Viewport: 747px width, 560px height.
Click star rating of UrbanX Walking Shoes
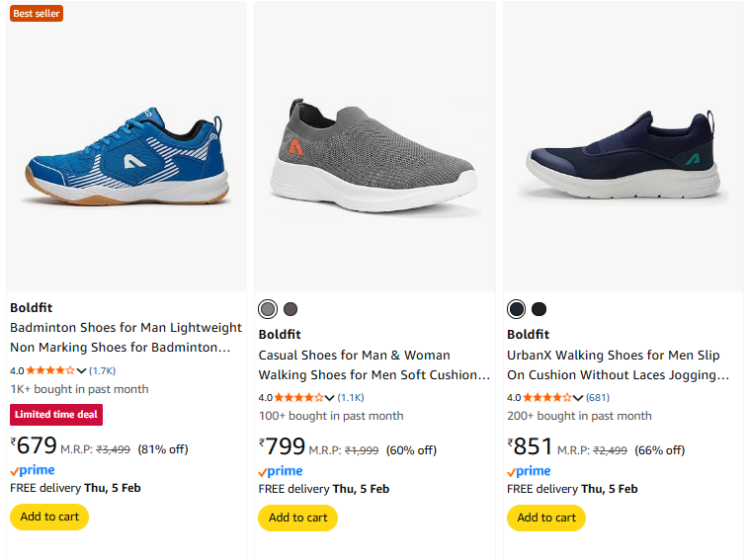(x=546, y=397)
